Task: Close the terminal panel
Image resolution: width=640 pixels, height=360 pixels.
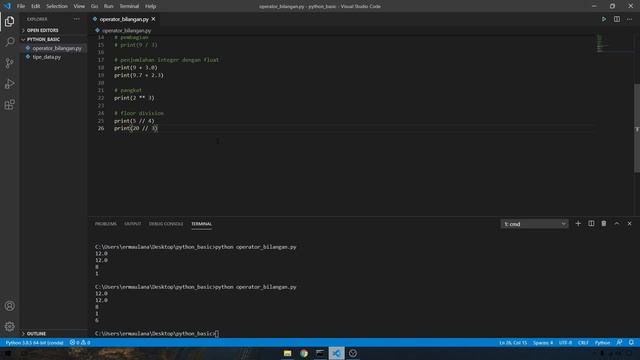Action: [629, 224]
